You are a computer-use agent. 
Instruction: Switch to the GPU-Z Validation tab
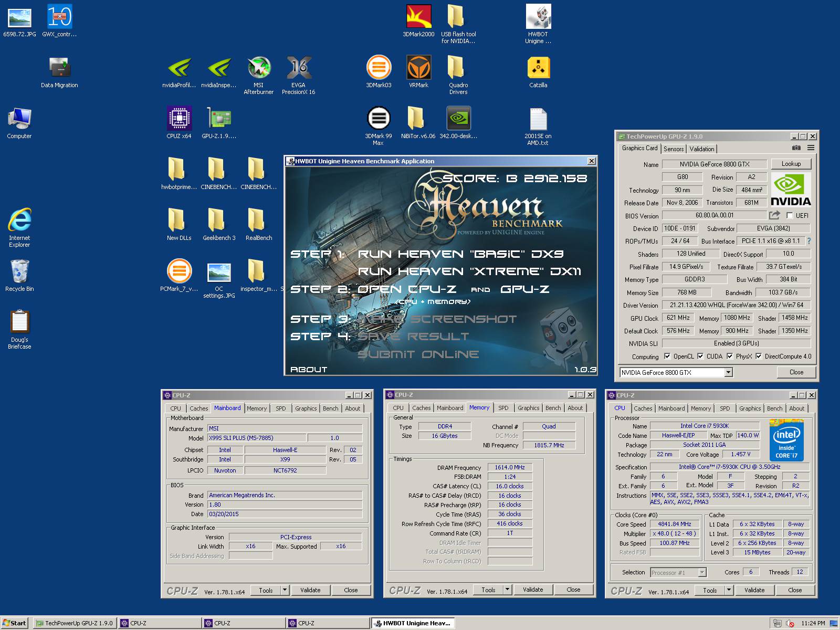(702, 149)
